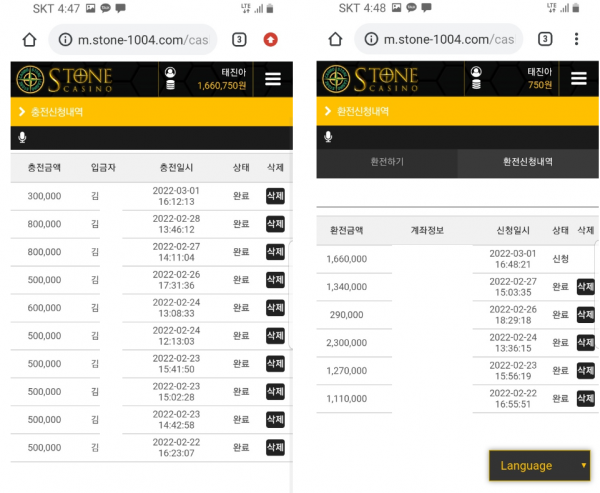Select the 환전신청내역 tab
The image size is (600, 493).
pyautogui.click(x=528, y=162)
